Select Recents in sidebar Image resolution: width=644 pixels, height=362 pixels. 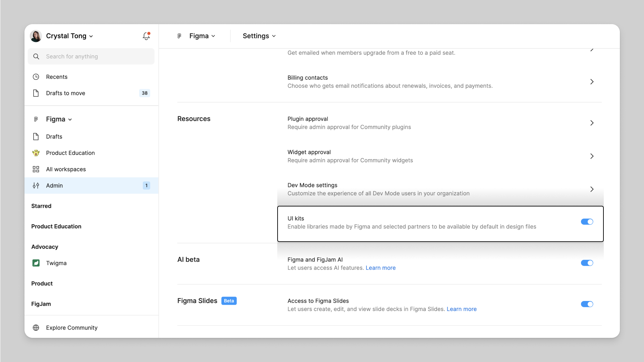tap(91, 77)
